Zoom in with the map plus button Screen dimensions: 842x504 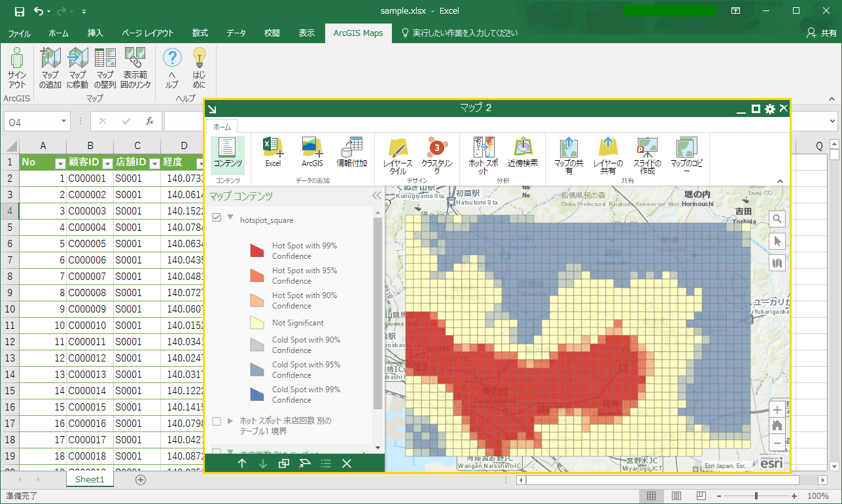point(777,409)
